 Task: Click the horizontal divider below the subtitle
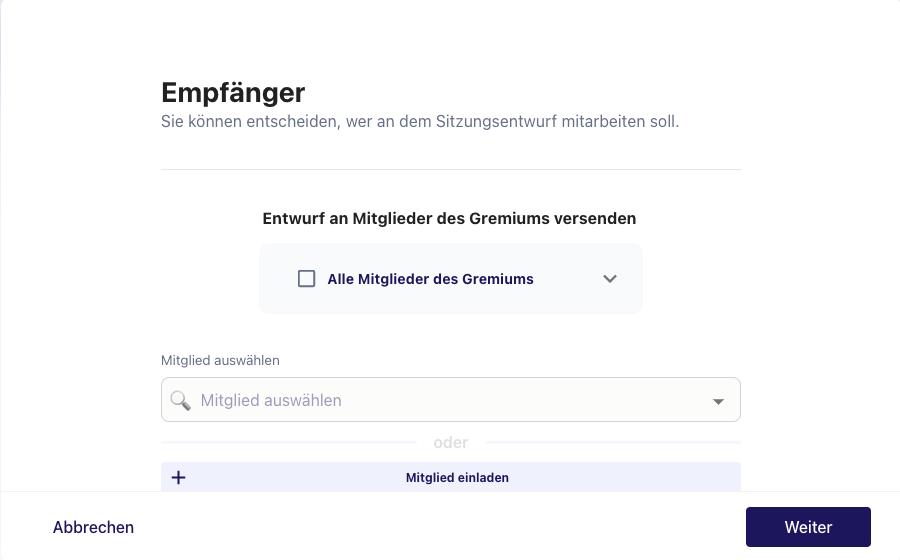point(451,169)
